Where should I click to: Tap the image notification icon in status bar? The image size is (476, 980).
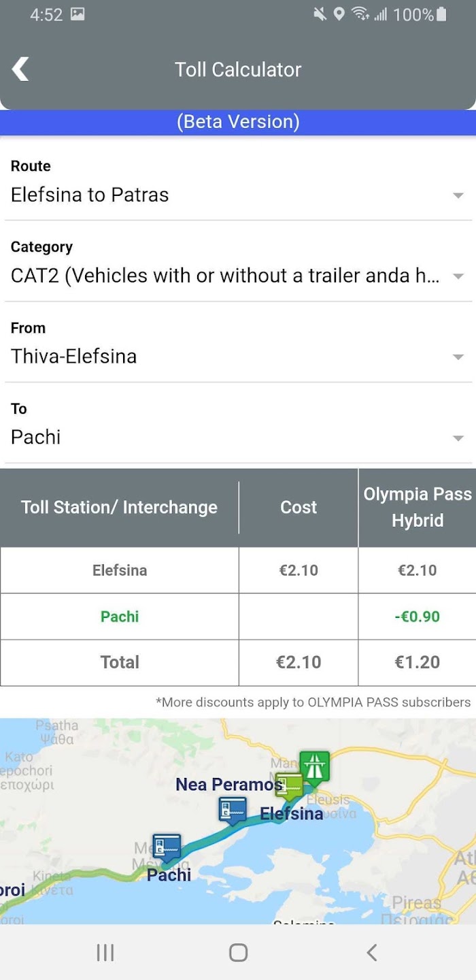click(x=78, y=14)
